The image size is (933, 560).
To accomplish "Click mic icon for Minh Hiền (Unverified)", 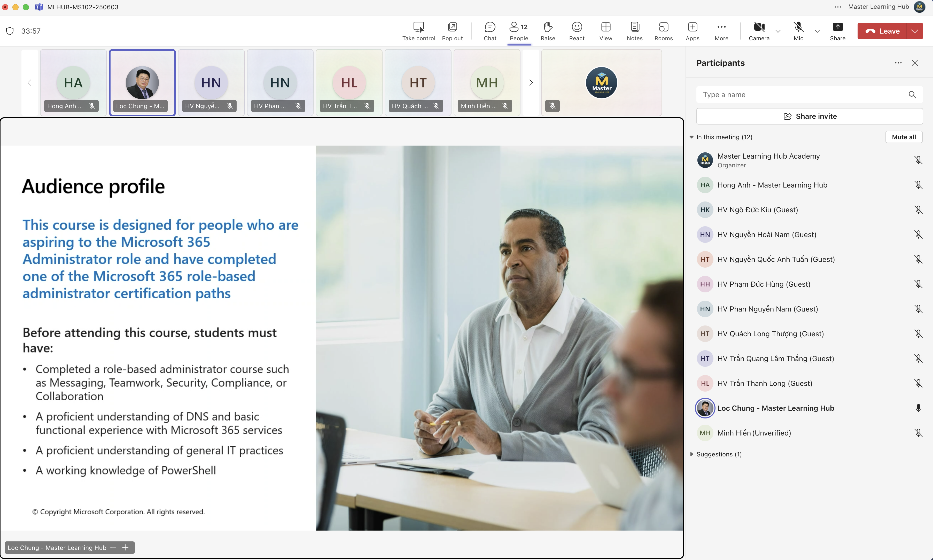I will pos(918,433).
